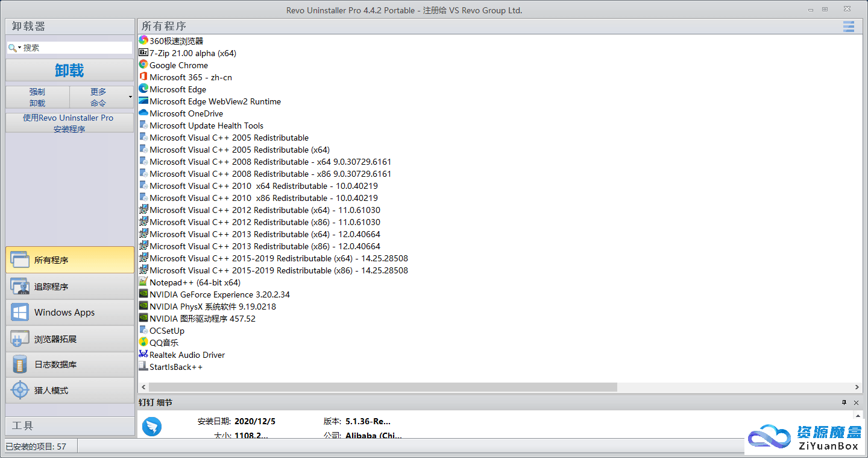
Task: Select the NVIDIA GeForce Experience icon
Action: click(144, 294)
